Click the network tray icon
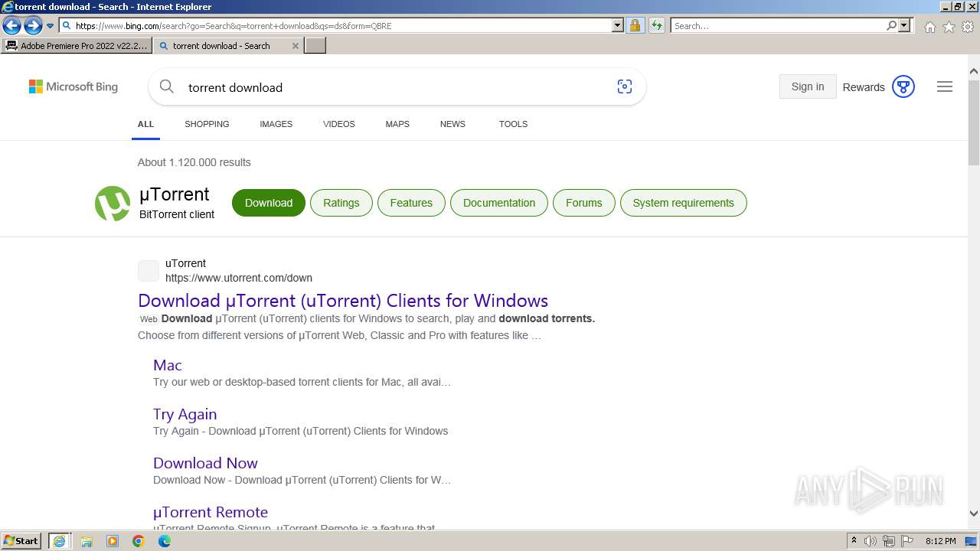The image size is (980, 551). coord(889,541)
